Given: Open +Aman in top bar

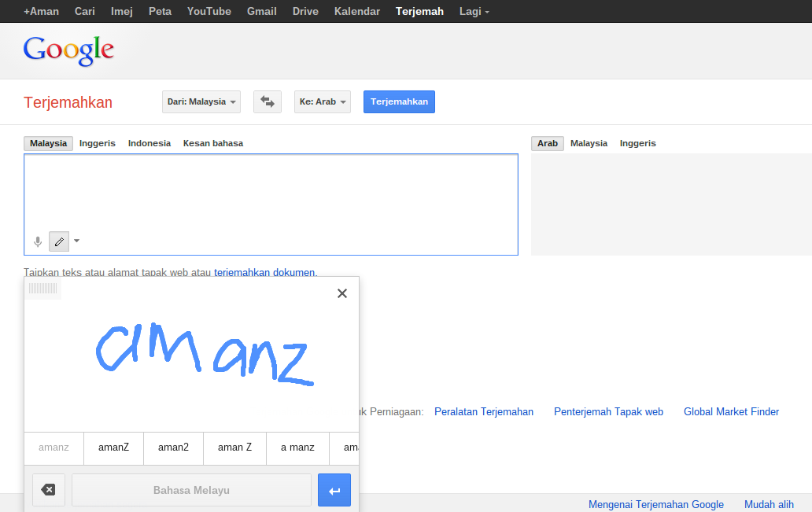Looking at the screenshot, I should click(x=42, y=11).
